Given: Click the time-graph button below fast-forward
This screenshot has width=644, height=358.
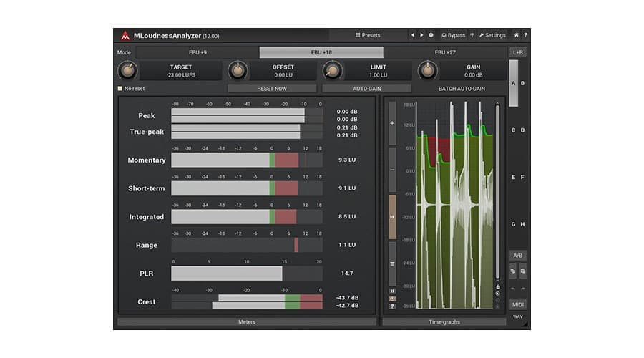Looking at the screenshot, I should (x=392, y=263).
